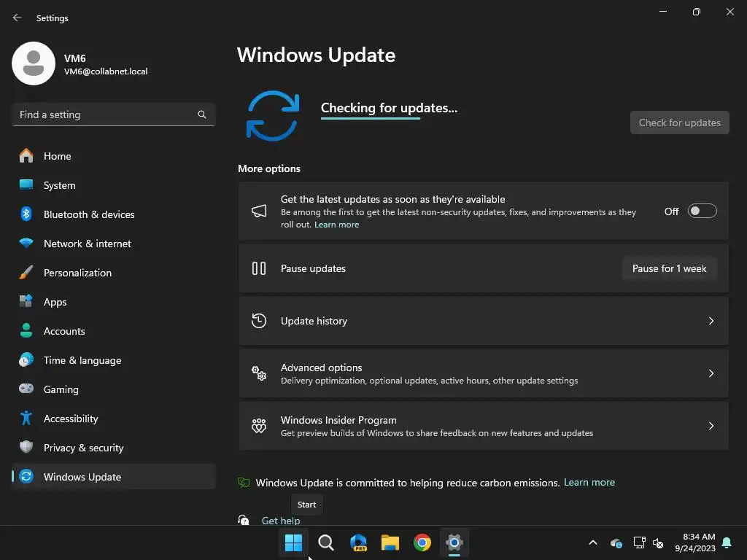Click the Windows Insider Program hearts icon

(259, 426)
